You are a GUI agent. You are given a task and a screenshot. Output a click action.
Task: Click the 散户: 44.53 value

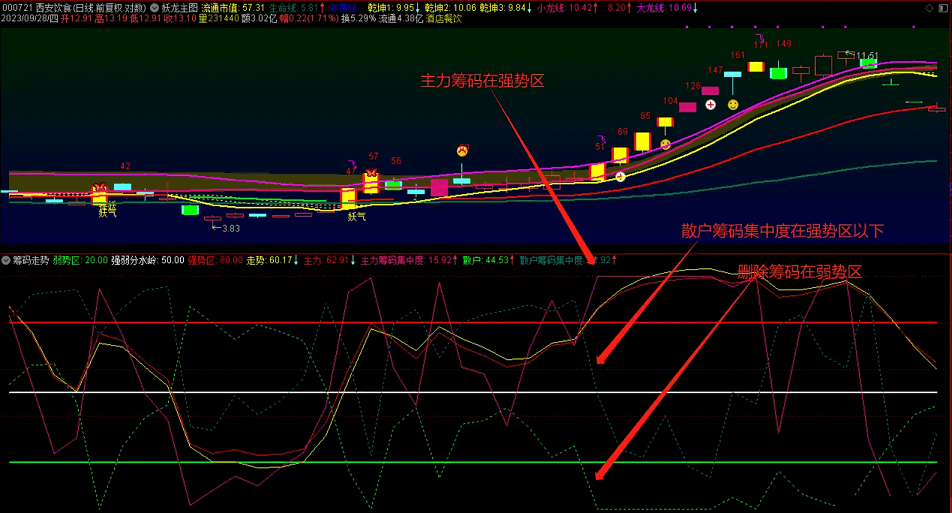(488, 260)
